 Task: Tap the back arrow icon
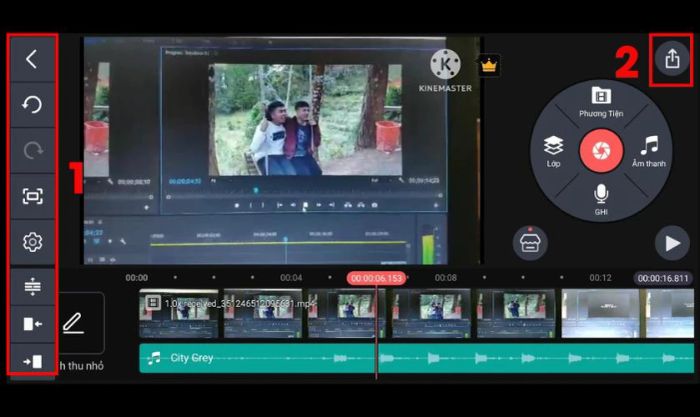point(32,59)
